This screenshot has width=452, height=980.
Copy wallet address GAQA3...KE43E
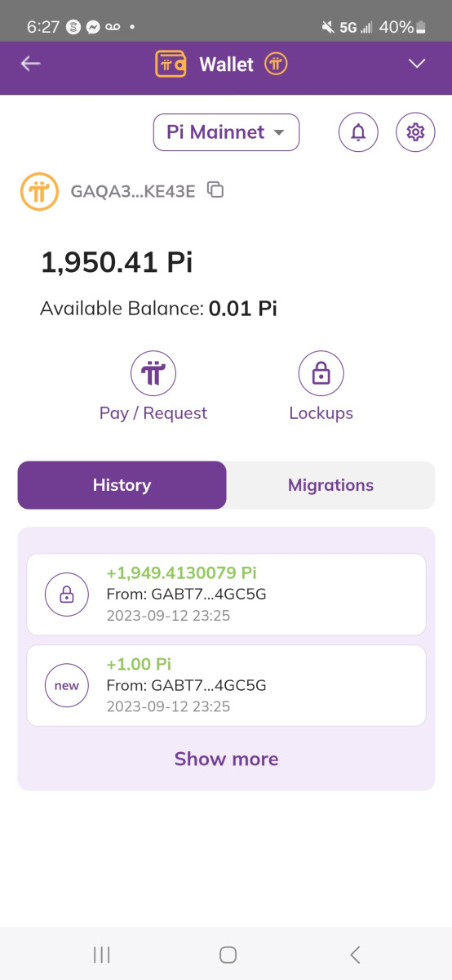215,190
